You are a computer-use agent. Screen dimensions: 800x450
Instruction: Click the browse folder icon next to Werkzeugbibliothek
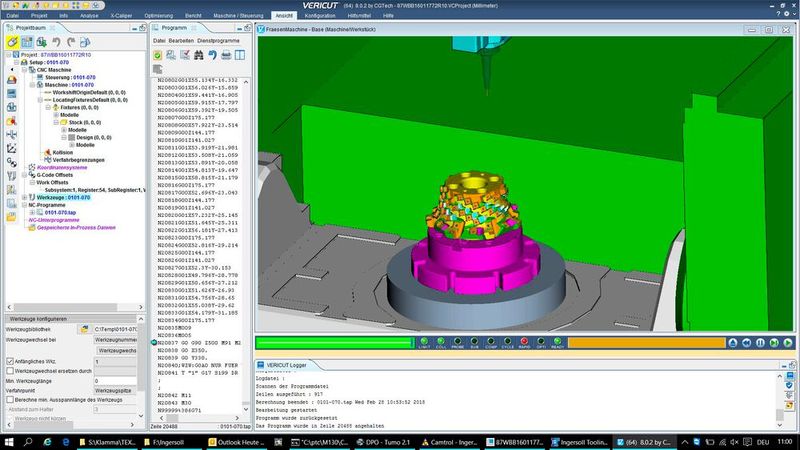coord(84,329)
